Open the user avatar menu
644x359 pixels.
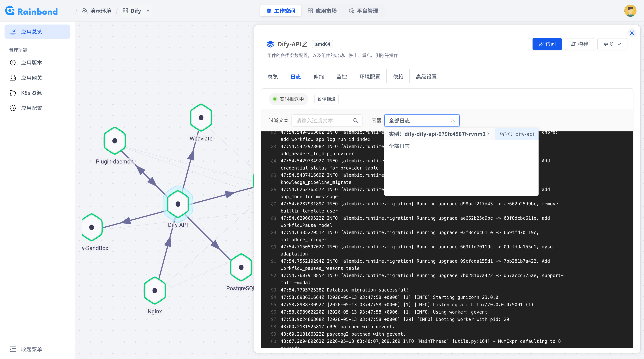click(x=630, y=11)
